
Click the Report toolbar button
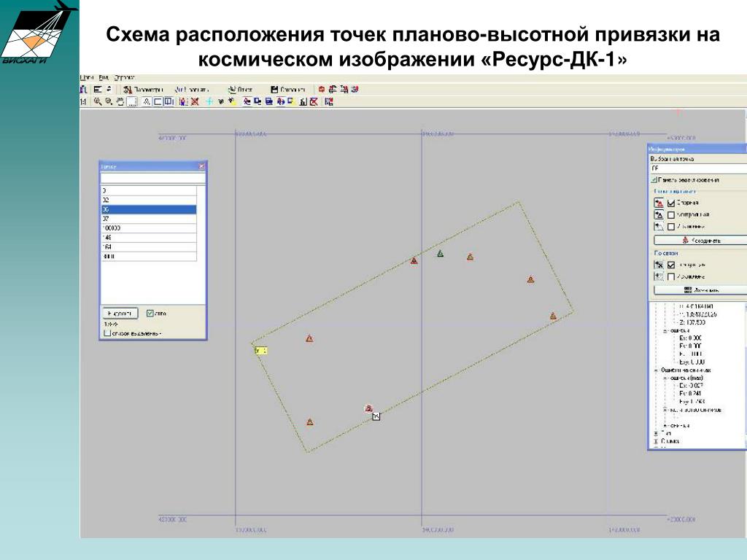[241, 90]
